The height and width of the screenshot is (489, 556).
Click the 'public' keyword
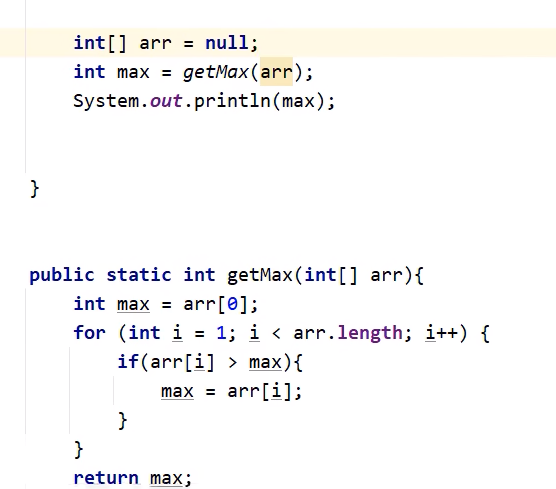point(62,276)
